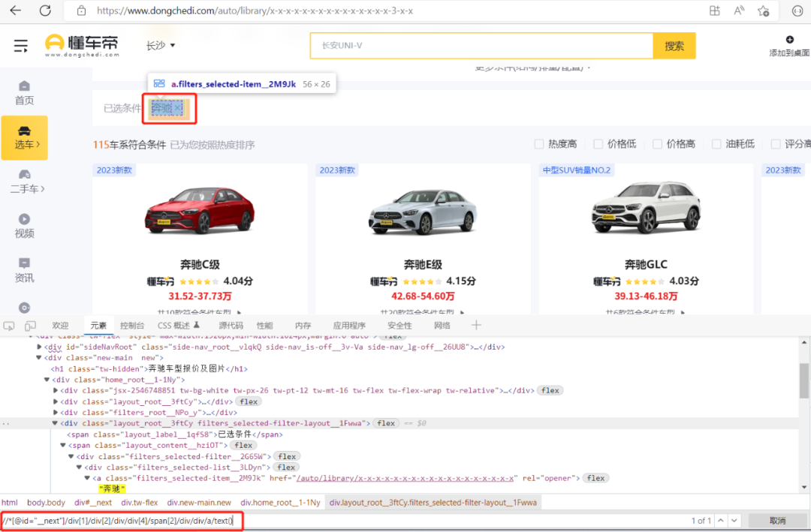Open the 奔驰C级 car title
Image resolution: width=811 pixels, height=532 pixels.
(200, 265)
